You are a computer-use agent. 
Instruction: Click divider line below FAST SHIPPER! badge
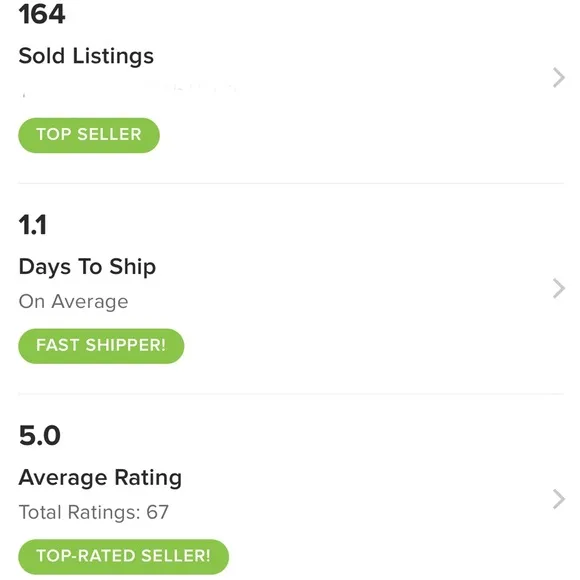291,394
